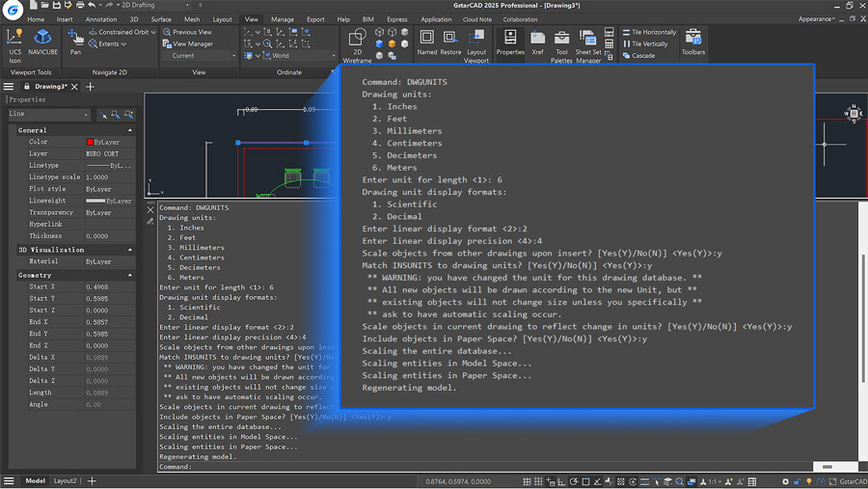Click the Named viewports icon
The image size is (868, 489).
point(427,42)
